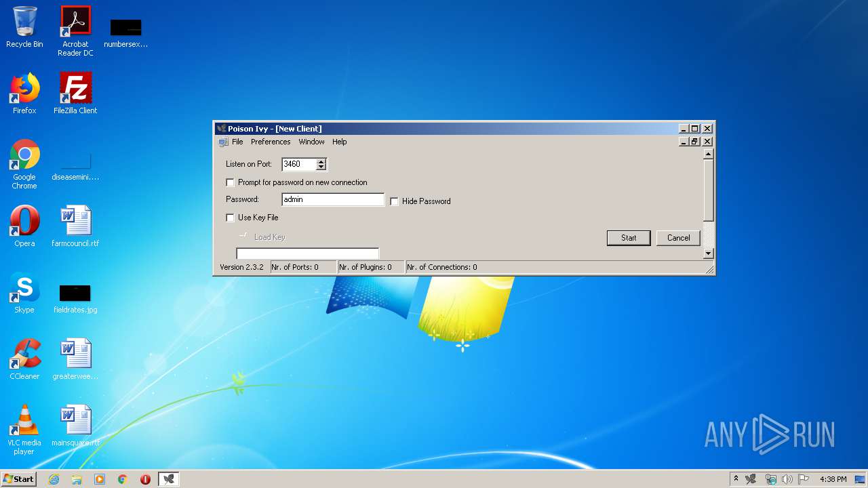This screenshot has width=868, height=488.
Task: Click the key file path field
Action: pos(307,253)
